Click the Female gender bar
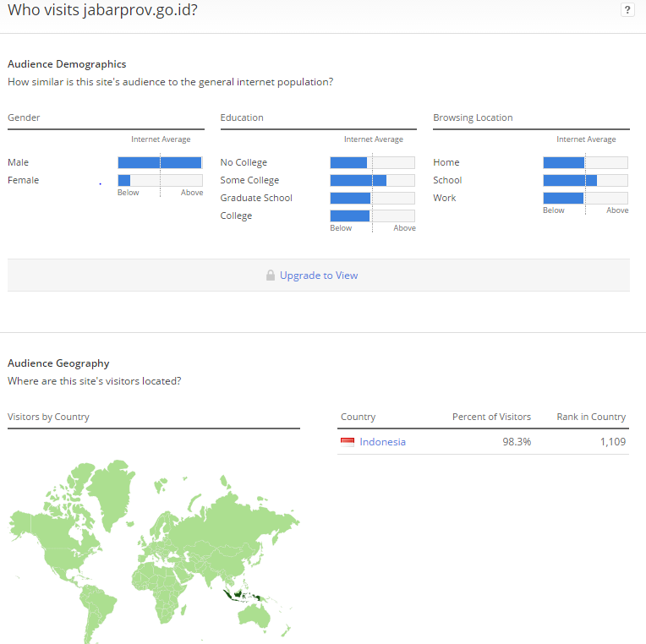Image resolution: width=646 pixels, height=644 pixels. [x=161, y=180]
